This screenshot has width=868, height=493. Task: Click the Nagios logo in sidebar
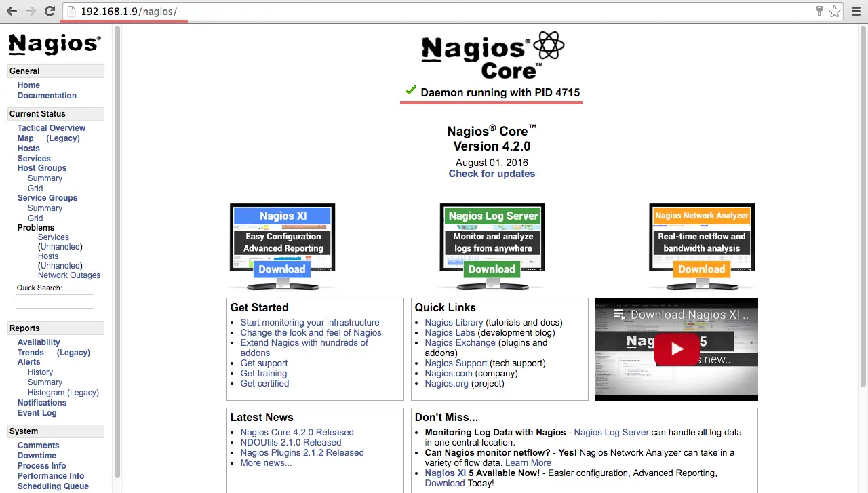coord(54,44)
